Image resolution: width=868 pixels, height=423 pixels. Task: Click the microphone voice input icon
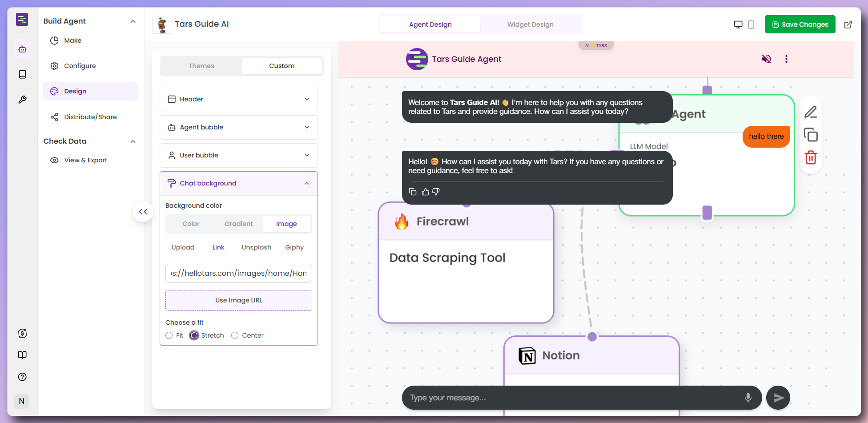pyautogui.click(x=748, y=398)
